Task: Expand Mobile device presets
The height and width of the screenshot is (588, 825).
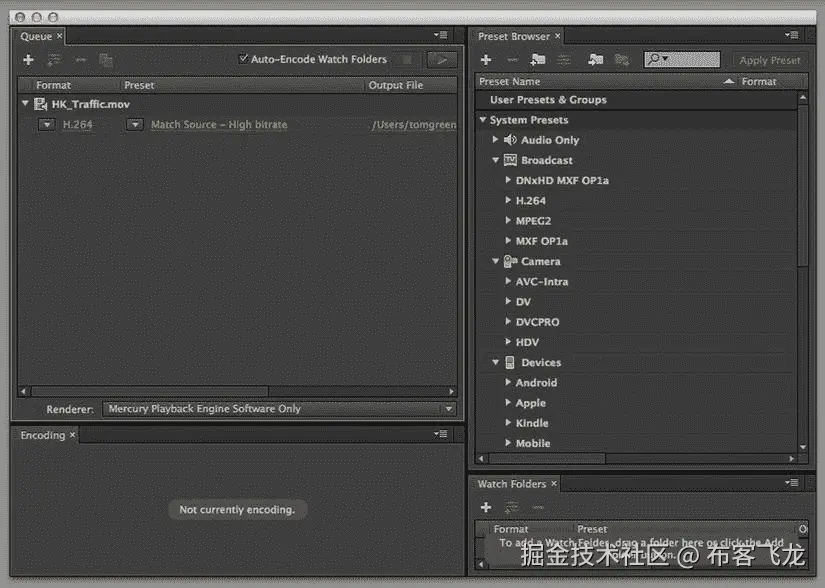Action: point(508,443)
